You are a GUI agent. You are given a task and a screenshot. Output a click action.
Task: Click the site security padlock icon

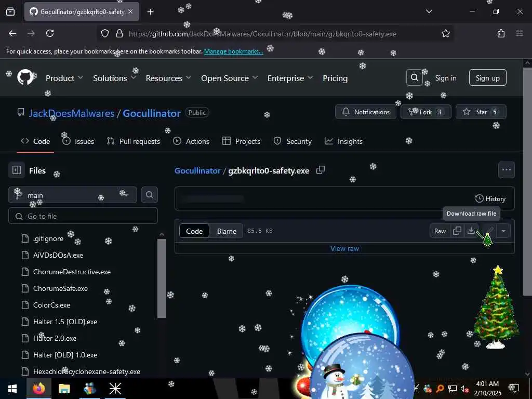(x=119, y=33)
